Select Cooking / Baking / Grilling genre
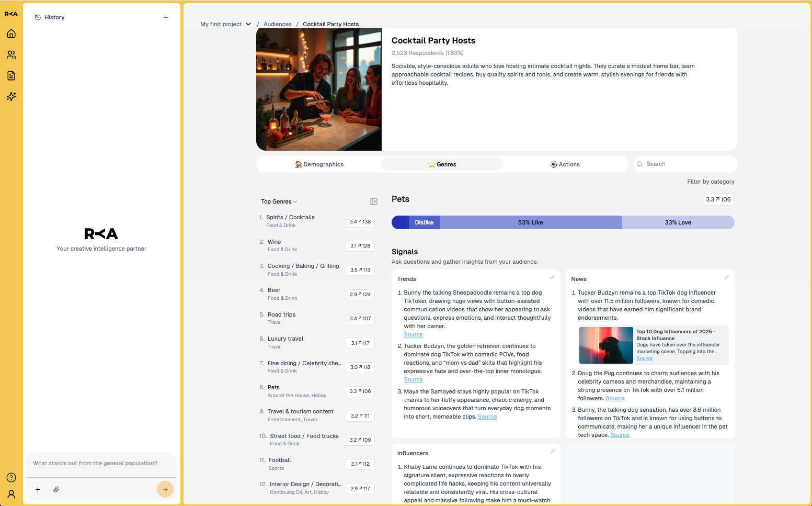This screenshot has width=812, height=506. pyautogui.click(x=317, y=270)
